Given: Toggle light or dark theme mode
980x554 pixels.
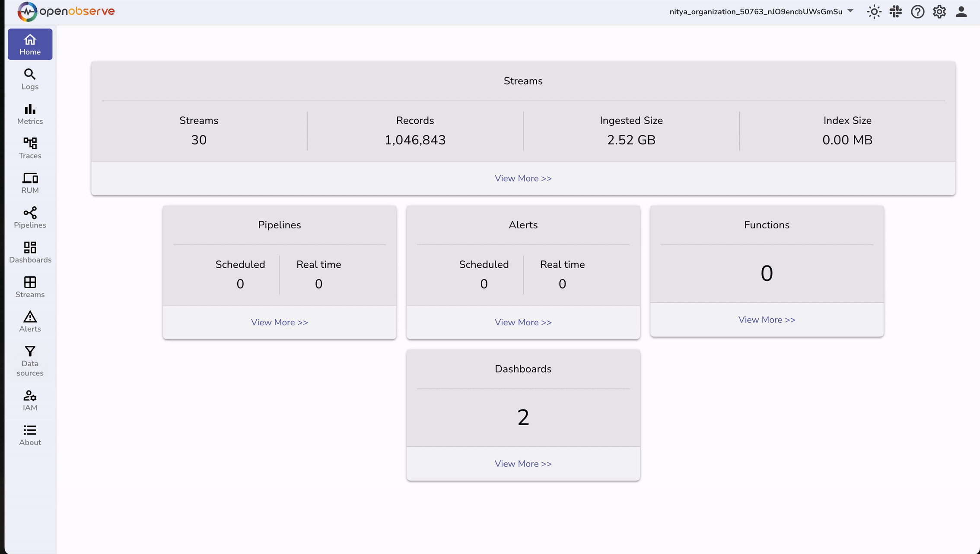Looking at the screenshot, I should [x=874, y=11].
